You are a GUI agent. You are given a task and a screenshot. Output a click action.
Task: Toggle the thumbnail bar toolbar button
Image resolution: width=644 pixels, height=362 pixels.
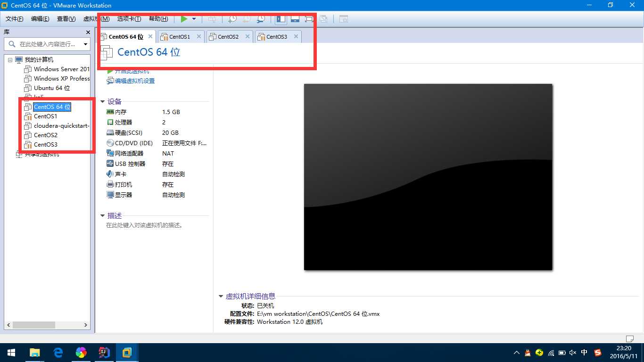295,19
